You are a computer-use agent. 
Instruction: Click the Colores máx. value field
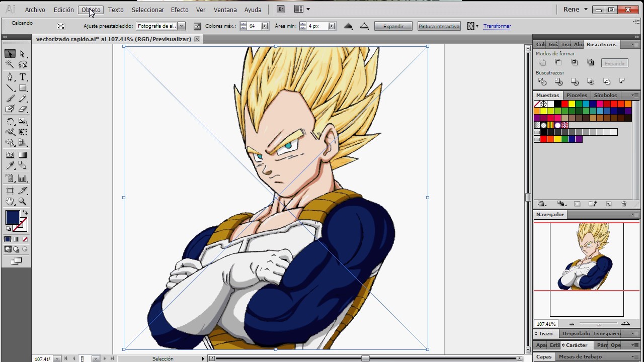(x=254, y=26)
